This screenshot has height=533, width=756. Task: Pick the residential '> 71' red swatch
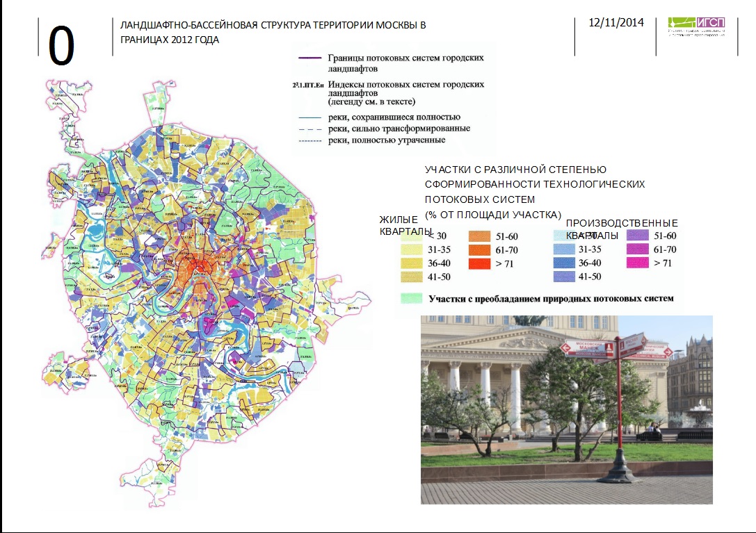point(479,263)
